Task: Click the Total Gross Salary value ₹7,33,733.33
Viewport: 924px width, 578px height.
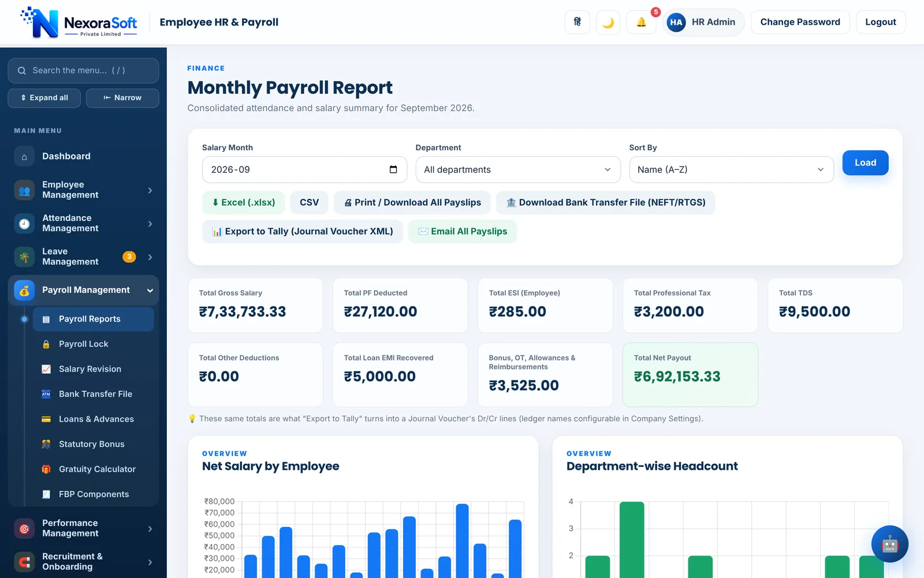Action: click(243, 312)
